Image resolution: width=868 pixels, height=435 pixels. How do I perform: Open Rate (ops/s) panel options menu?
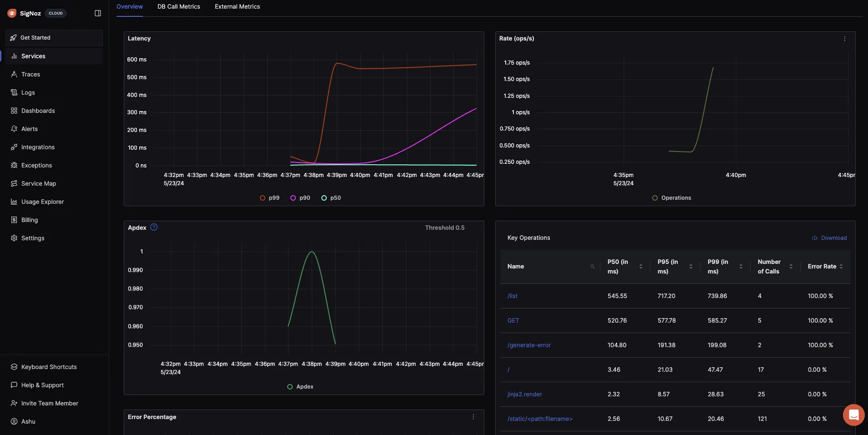(844, 39)
